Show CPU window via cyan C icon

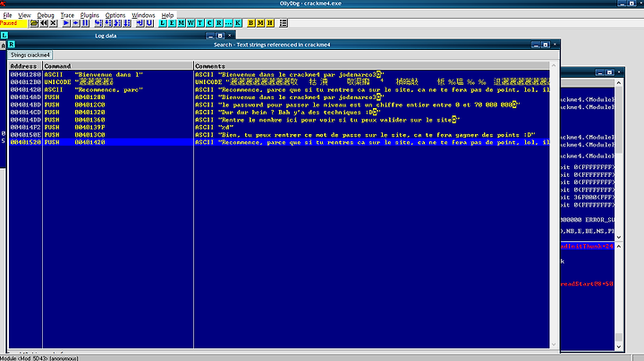[209, 23]
